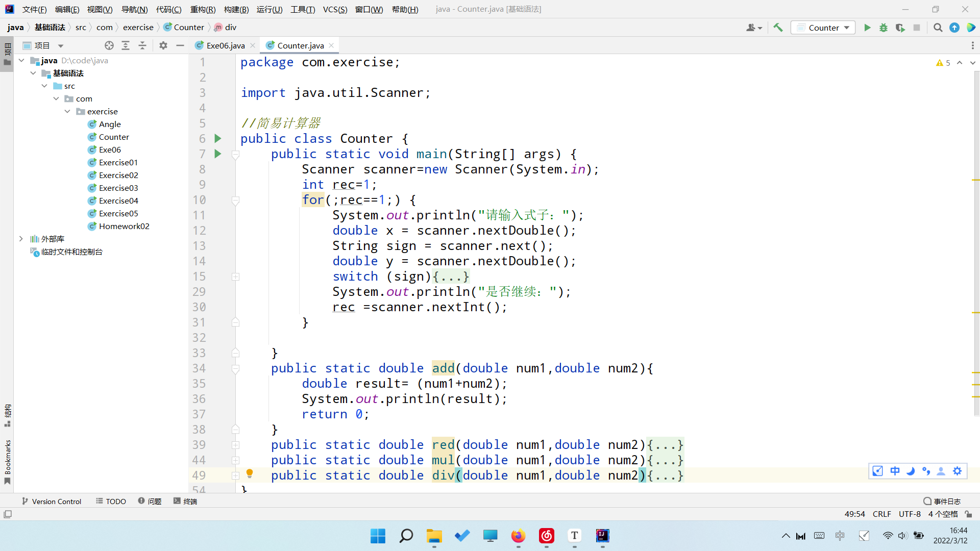Click the locate target icon in project panel
Image resolution: width=980 pixels, height=551 pixels.
[109, 45]
